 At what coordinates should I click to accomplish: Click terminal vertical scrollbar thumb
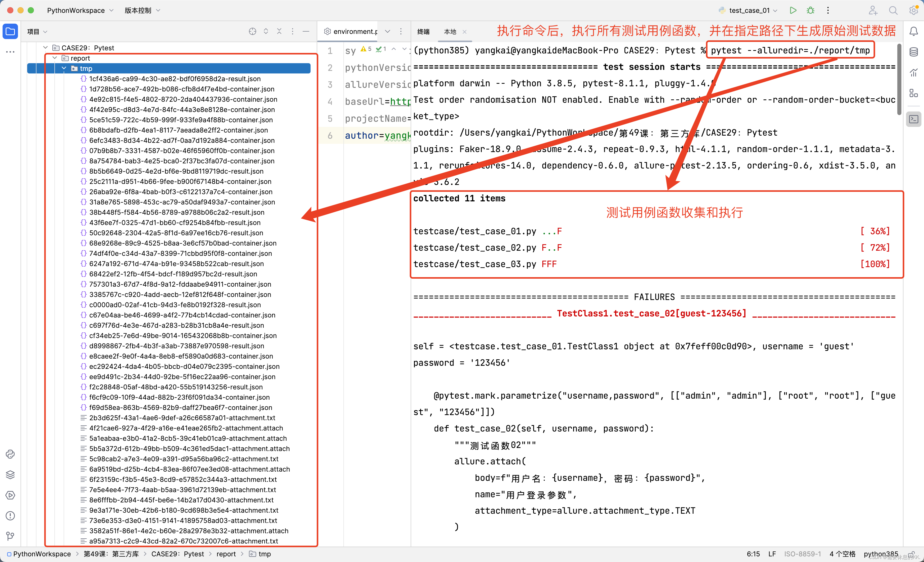[x=899, y=80]
